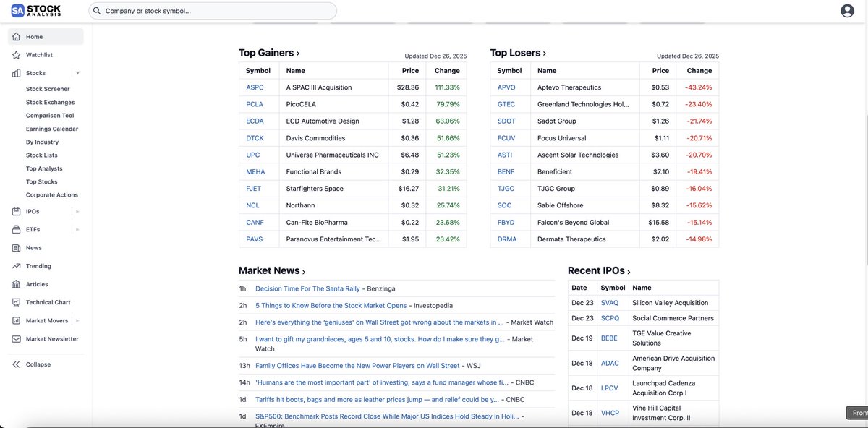Open the SVAQ IPO ticker link
The width and height of the screenshot is (868, 428).
(610, 303)
